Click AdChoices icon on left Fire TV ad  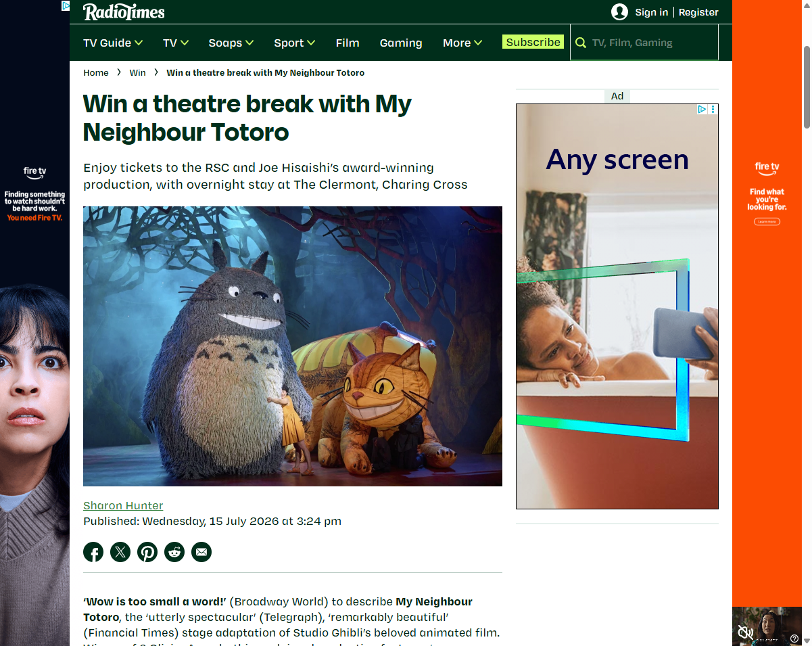(x=66, y=5)
